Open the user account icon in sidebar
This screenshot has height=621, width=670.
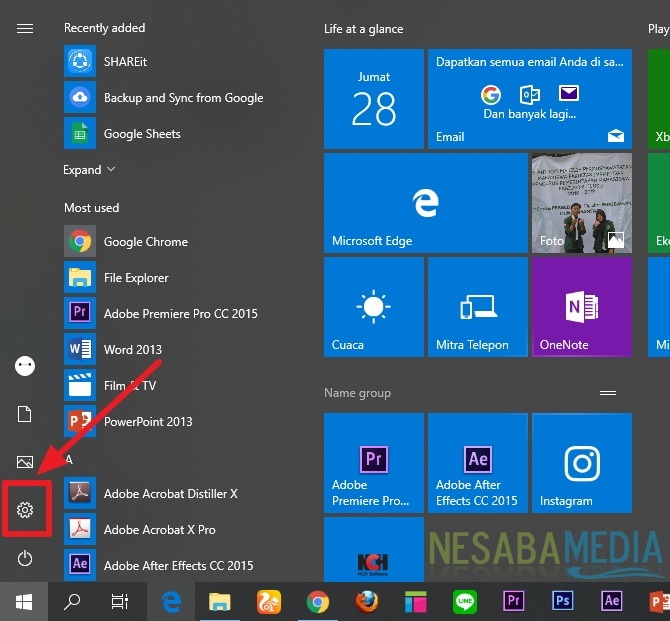tap(25, 366)
